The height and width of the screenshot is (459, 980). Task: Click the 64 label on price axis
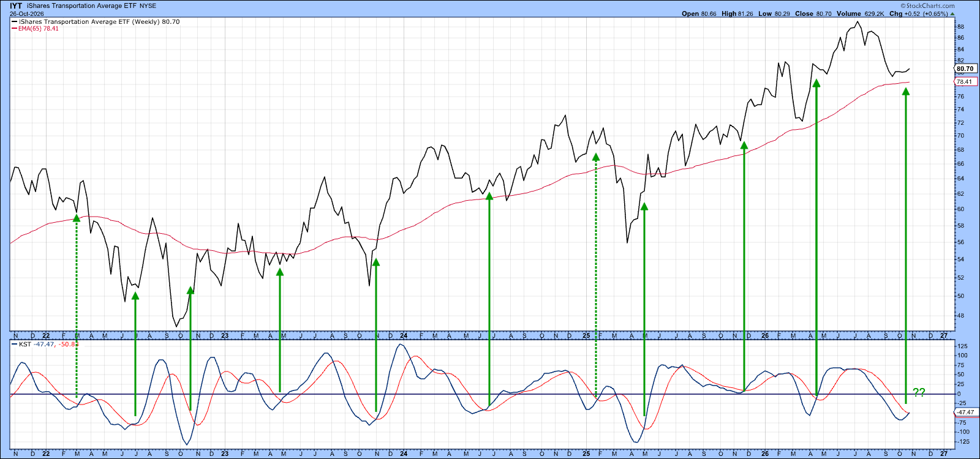pyautogui.click(x=960, y=179)
